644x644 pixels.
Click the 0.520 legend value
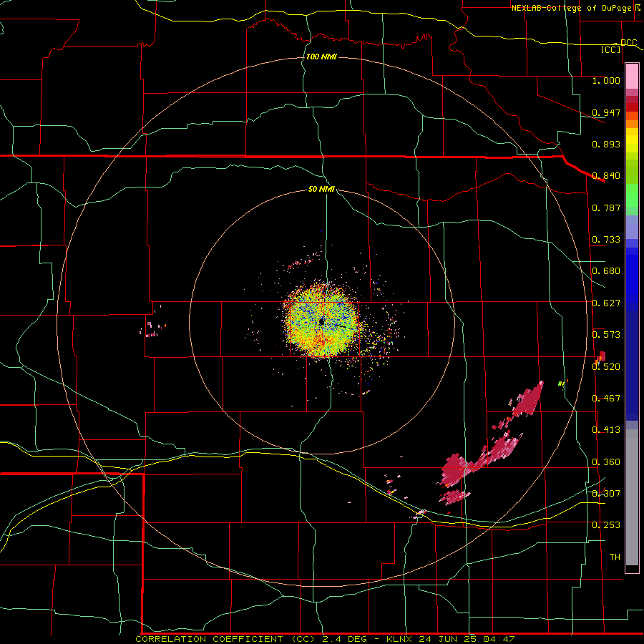coord(606,367)
